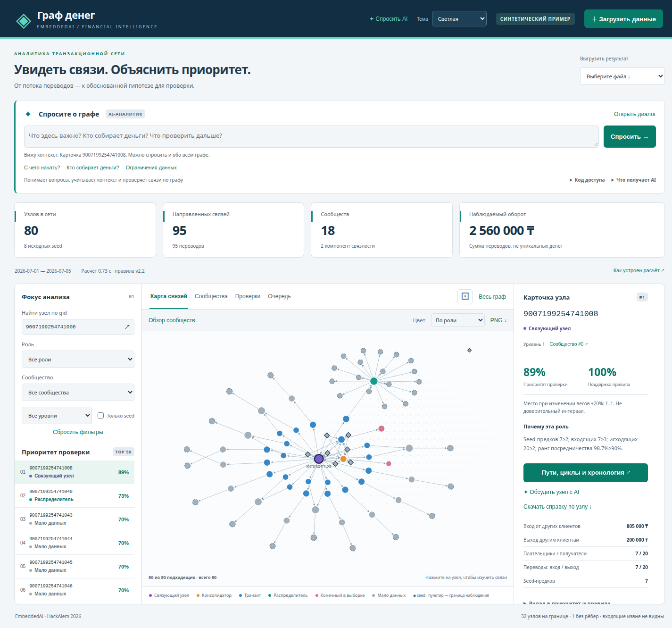Click the С чего начать? suggestion
672x628 pixels.
[x=42, y=167]
